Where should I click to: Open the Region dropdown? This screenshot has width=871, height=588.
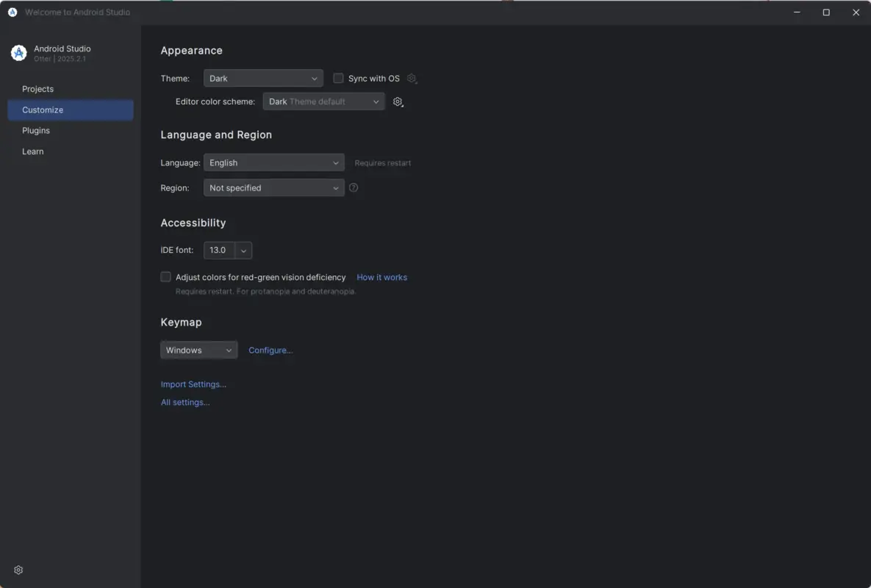(273, 187)
